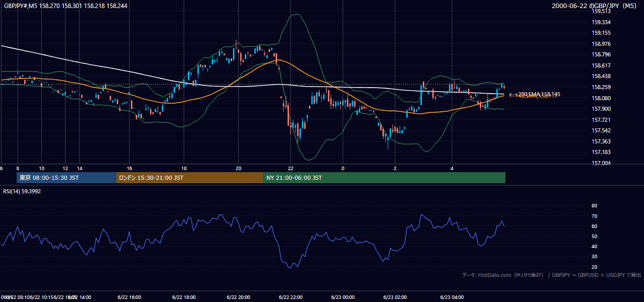Click hour tick 22 on price chart axis

pyautogui.click(x=291, y=168)
